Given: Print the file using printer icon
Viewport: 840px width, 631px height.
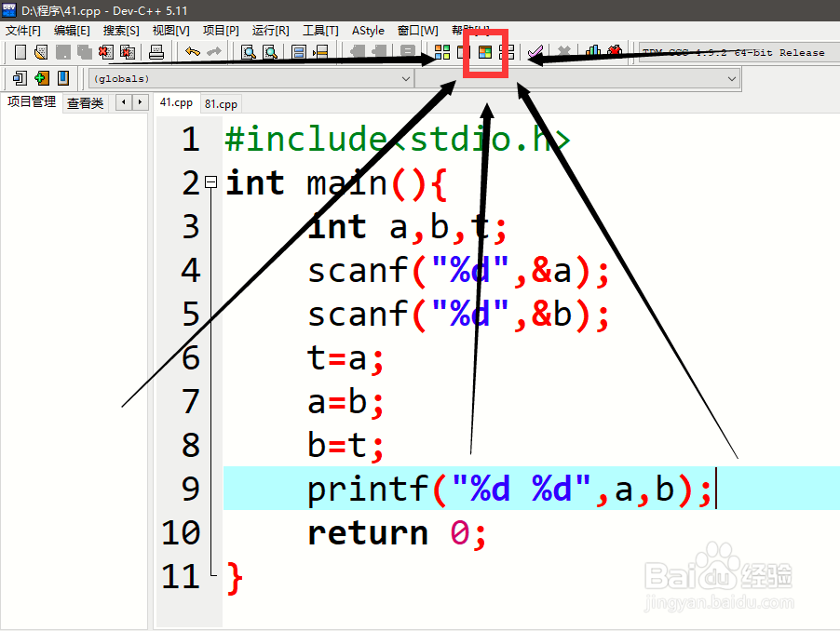Looking at the screenshot, I should coord(156,52).
